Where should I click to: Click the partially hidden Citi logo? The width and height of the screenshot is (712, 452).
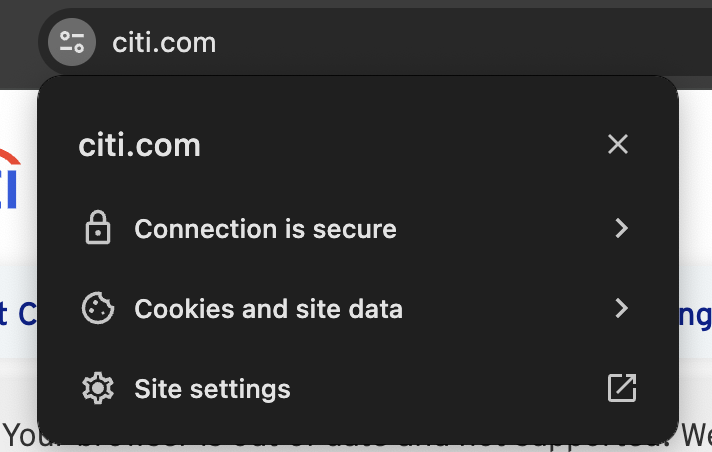pyautogui.click(x=10, y=180)
